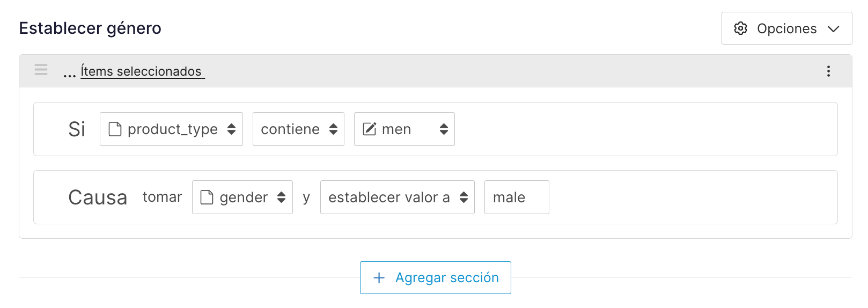The width and height of the screenshot is (868, 308).
Task: Click the Ítems seleccionados link
Action: pyautogui.click(x=142, y=71)
